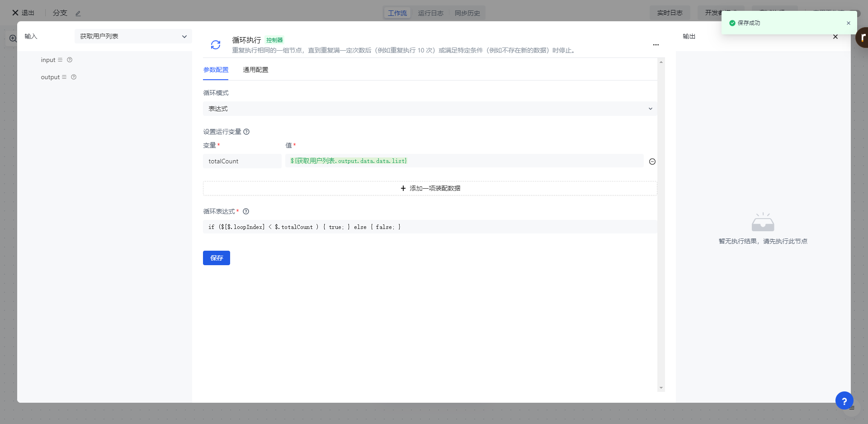Click help icon beside 循环表达式
Screen dimensions: 868x424
pos(246,211)
